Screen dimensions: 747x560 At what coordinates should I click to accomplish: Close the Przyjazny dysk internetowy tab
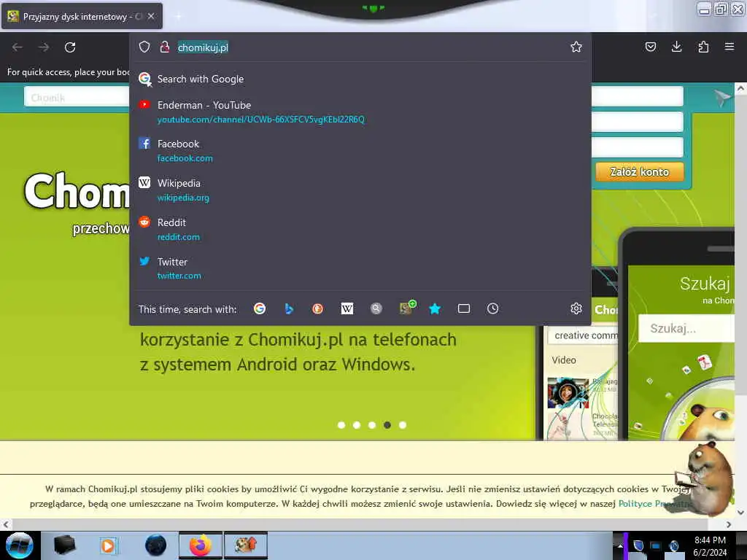tap(151, 16)
